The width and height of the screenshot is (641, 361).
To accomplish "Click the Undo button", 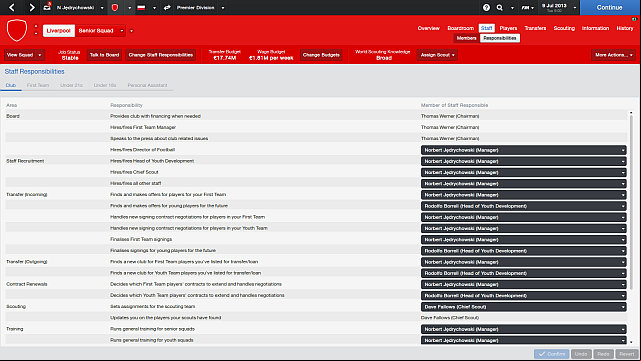I will coord(581,354).
